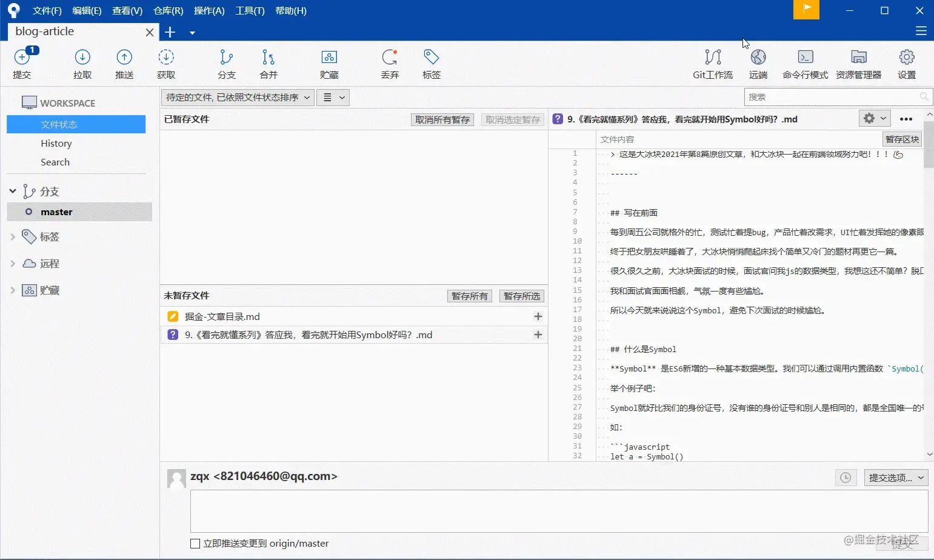This screenshot has width=934, height=560.
Task: Open the list view mode dropdown
Action: point(333,97)
